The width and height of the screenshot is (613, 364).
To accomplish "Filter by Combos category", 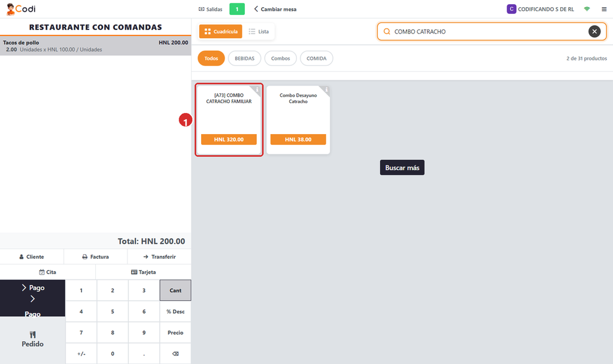I will 280,58.
